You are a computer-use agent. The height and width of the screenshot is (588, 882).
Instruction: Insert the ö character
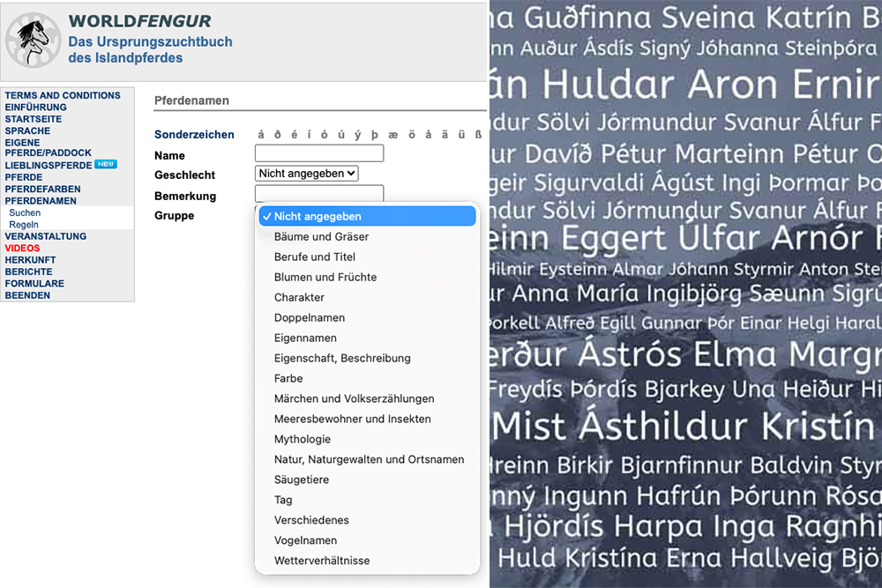[x=411, y=135]
